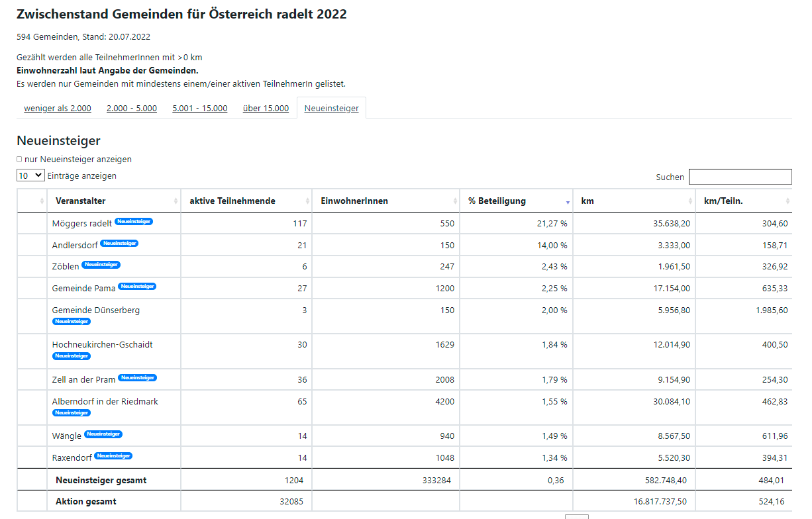
Task: Sort by the empty first column header
Action: pyautogui.click(x=32, y=201)
